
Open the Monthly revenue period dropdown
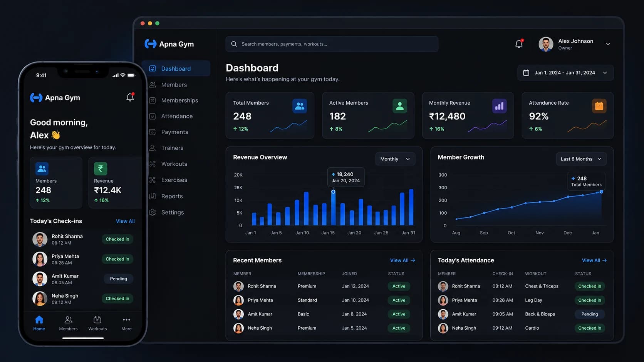(395, 159)
